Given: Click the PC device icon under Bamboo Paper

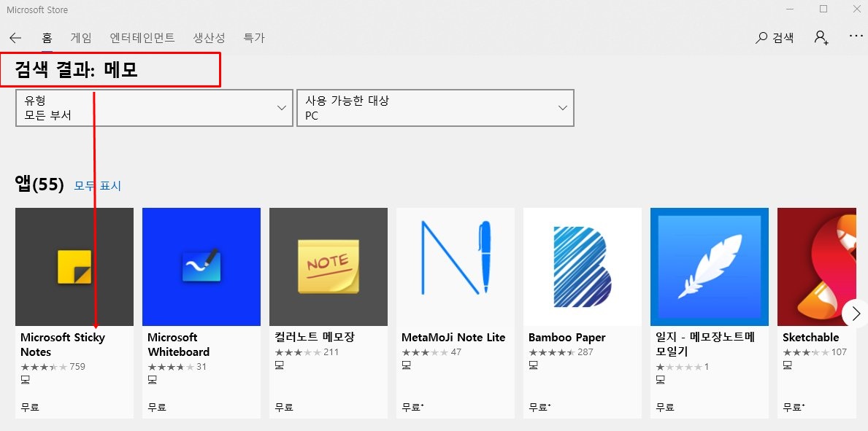Looking at the screenshot, I should click(x=533, y=365).
